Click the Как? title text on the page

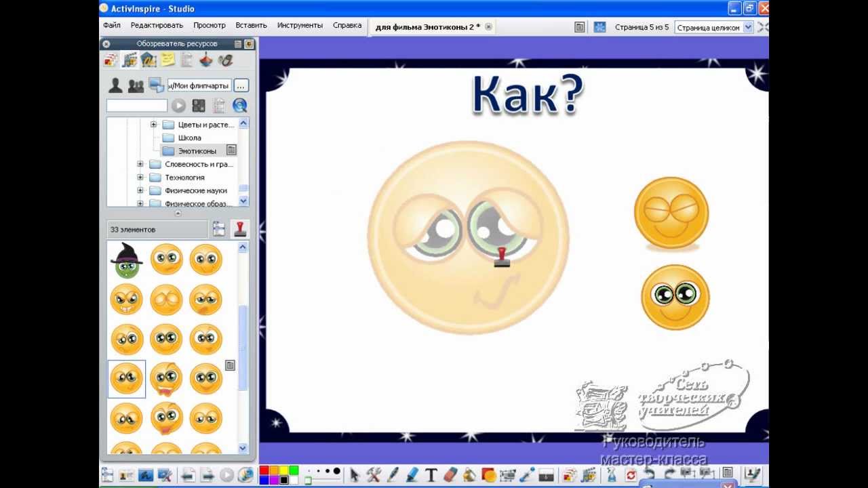click(528, 94)
